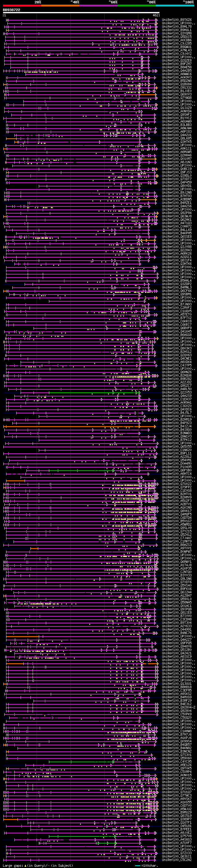
Task: Click the cyan ~100% identity legend bar
Action: (175, 6)
